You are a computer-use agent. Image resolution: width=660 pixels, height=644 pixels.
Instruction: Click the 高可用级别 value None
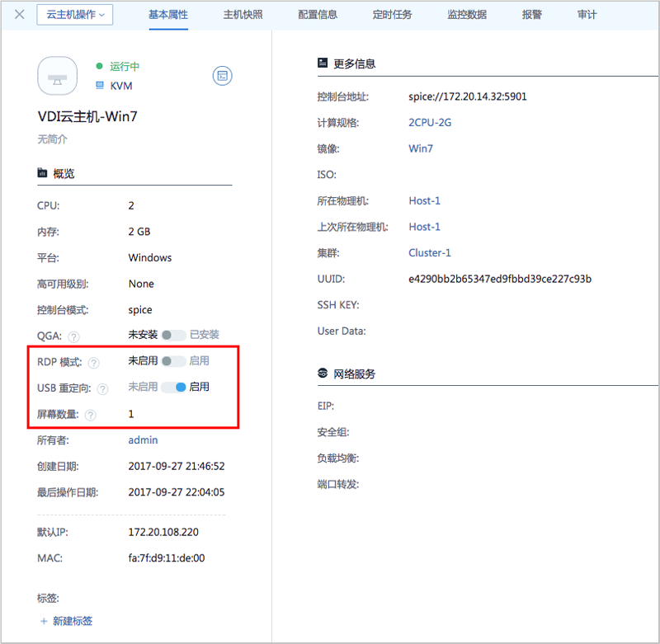coord(141,284)
